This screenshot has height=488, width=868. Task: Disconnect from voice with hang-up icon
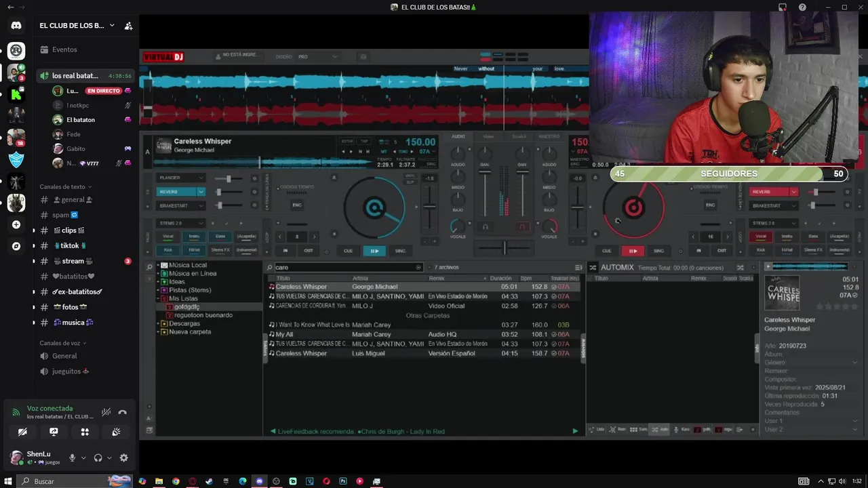(122, 411)
